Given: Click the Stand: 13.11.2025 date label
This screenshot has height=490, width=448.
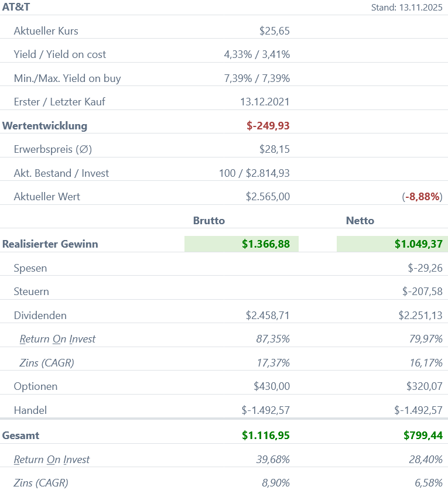Looking at the screenshot, I should pyautogui.click(x=407, y=8).
